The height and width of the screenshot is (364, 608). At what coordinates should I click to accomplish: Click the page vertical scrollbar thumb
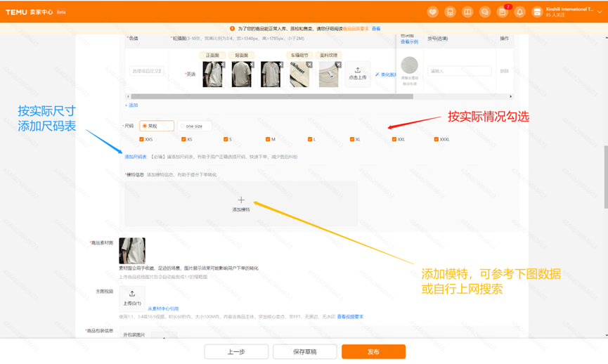(606, 177)
